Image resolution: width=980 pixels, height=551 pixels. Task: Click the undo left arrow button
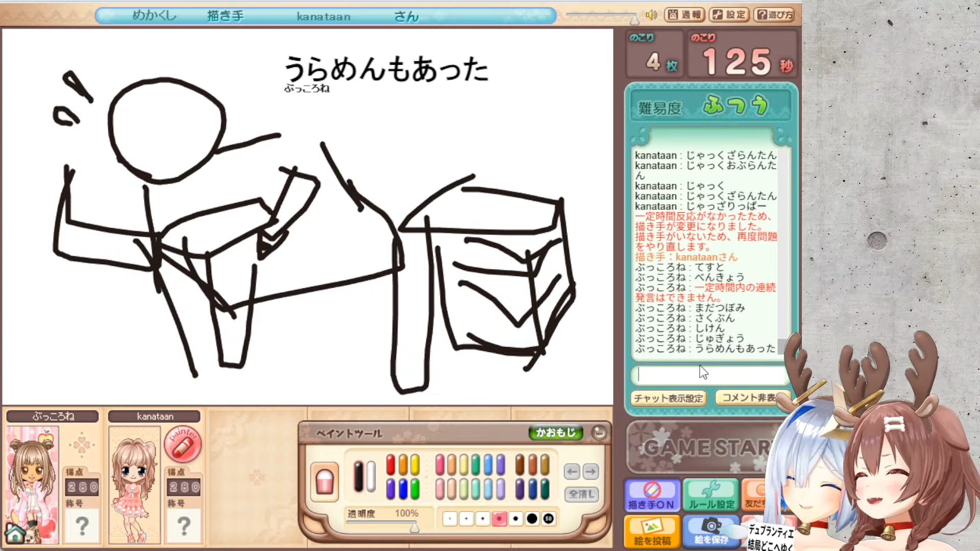click(572, 471)
